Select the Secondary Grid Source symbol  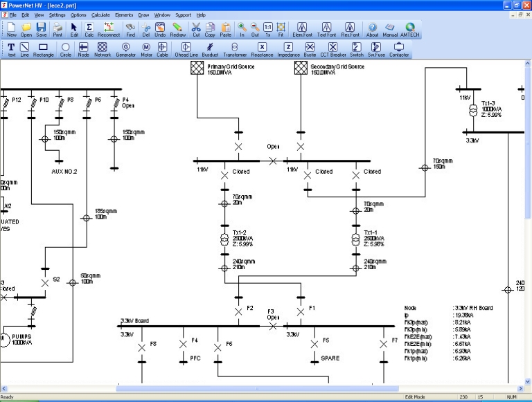click(x=301, y=68)
